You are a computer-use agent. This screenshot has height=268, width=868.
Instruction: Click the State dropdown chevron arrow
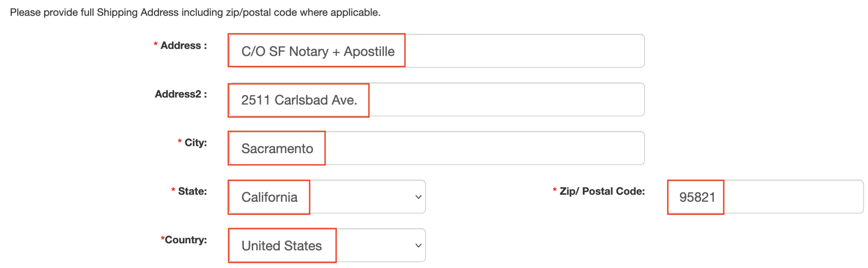[418, 197]
